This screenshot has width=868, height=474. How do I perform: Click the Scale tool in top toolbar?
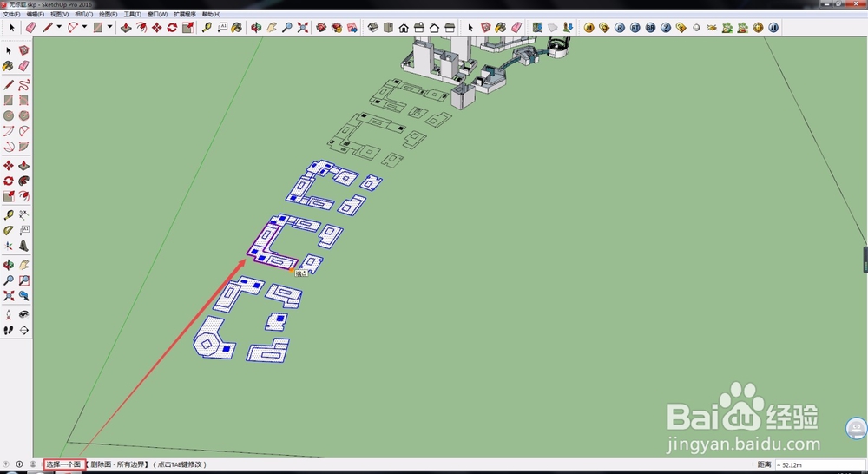(187, 27)
